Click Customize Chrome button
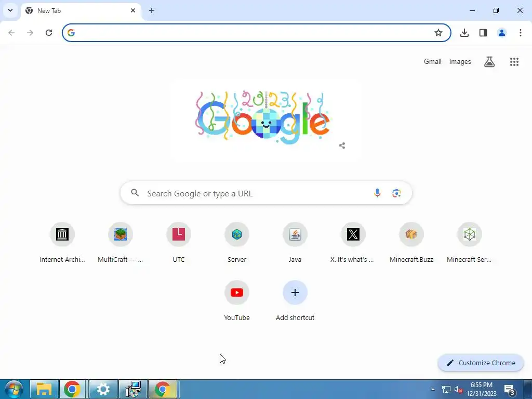This screenshot has height=399, width=532. pos(481,363)
